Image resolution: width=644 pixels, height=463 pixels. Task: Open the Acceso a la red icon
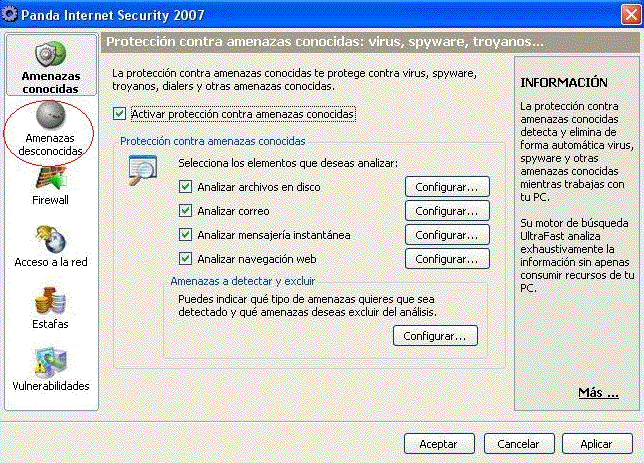[x=51, y=238]
